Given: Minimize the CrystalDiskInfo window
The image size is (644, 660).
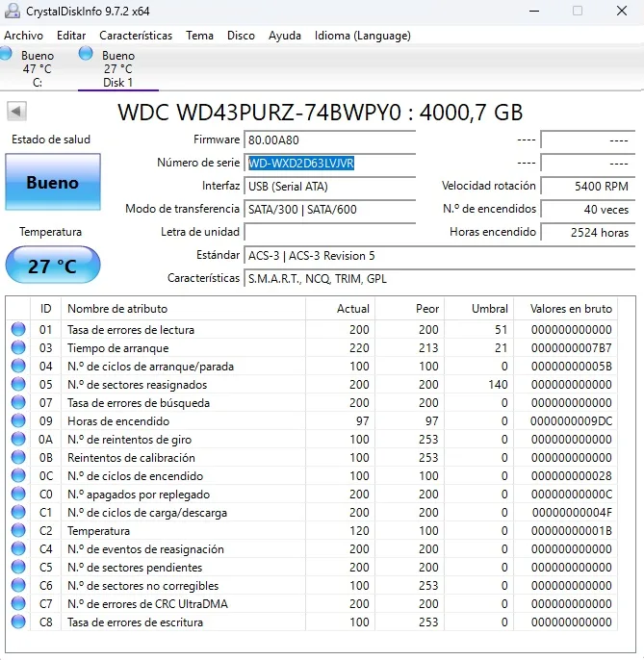Looking at the screenshot, I should pyautogui.click(x=534, y=11).
